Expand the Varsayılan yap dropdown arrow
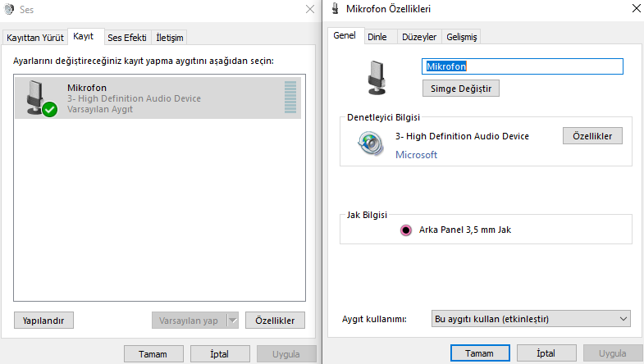The height and width of the screenshot is (364, 644). [232, 321]
